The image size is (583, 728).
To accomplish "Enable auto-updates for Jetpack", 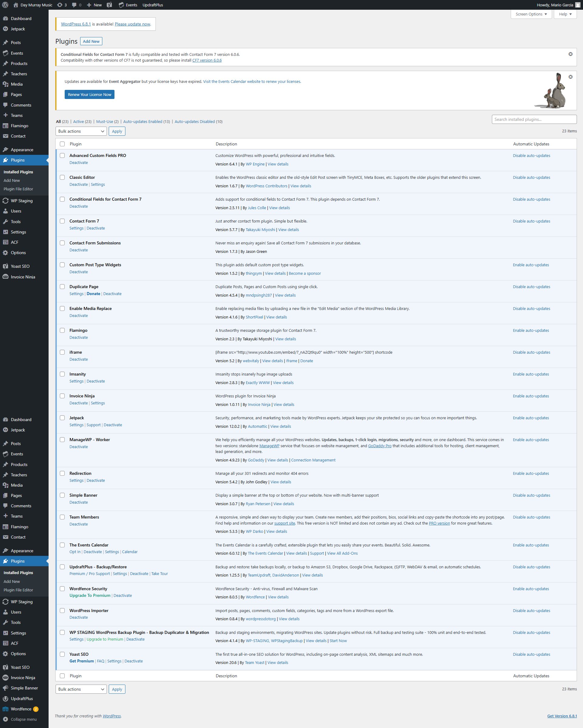I will pos(531,418).
